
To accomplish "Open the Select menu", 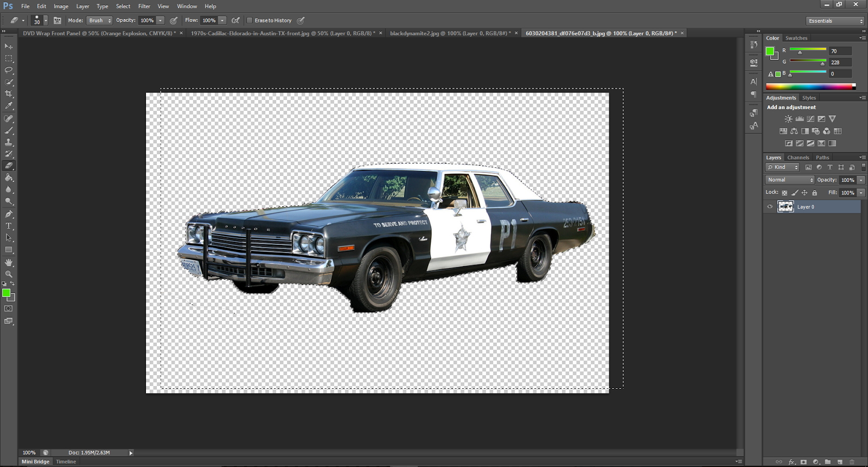I will pos(123,6).
